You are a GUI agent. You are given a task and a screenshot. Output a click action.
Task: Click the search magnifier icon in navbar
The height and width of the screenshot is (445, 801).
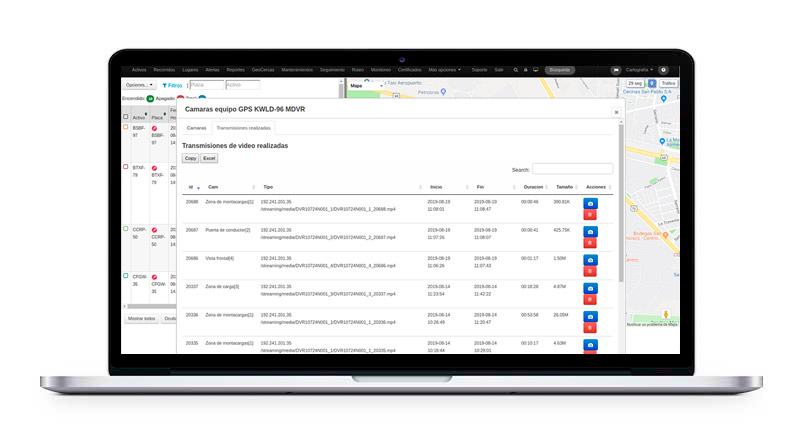[515, 70]
